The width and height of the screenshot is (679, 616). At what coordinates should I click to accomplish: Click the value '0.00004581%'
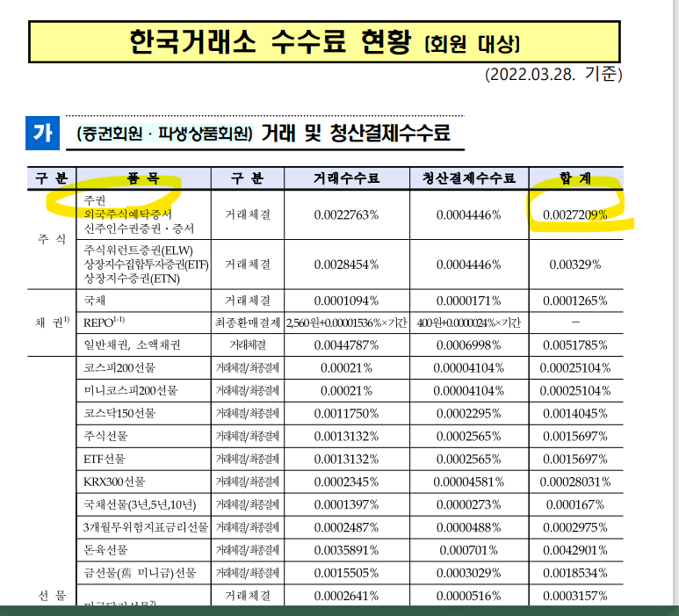click(x=468, y=482)
